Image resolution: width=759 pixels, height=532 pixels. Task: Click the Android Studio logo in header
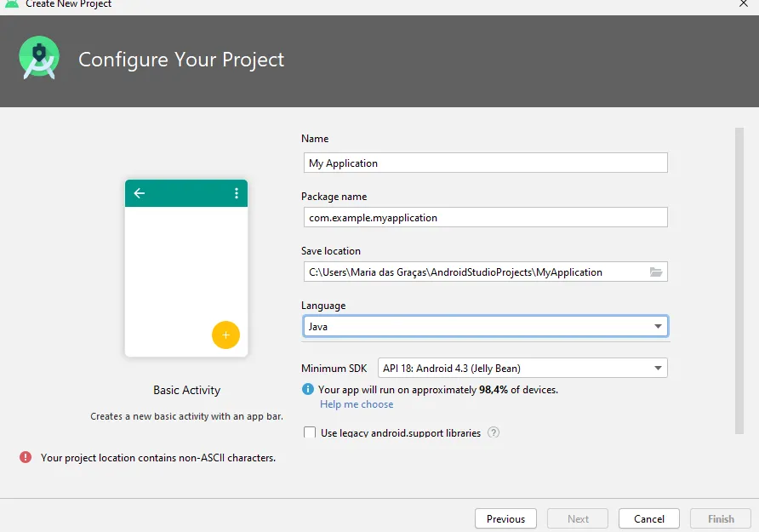click(39, 58)
